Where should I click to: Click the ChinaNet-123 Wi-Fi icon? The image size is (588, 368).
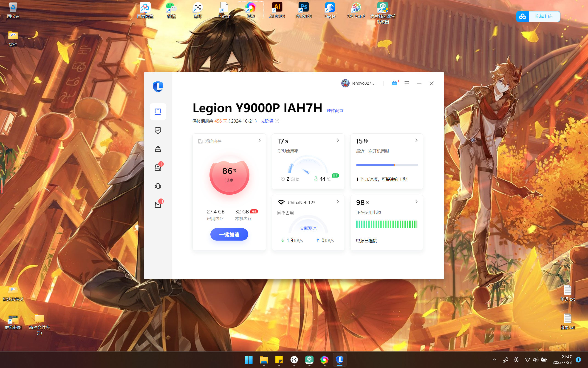tap(281, 202)
